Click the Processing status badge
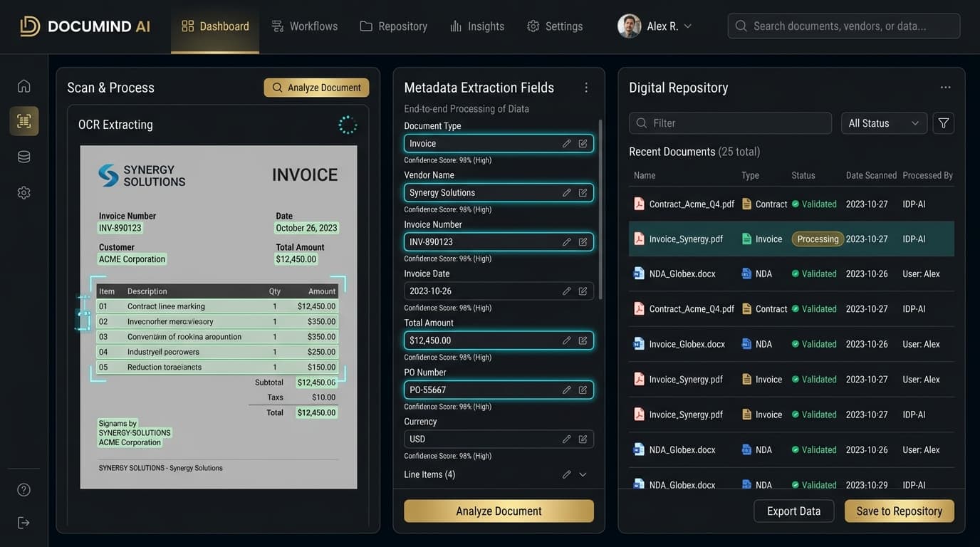Image resolution: width=980 pixels, height=547 pixels. click(x=818, y=239)
